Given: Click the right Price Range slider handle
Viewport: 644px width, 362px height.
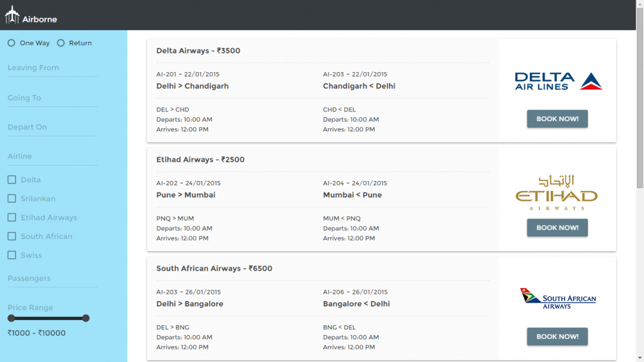Looking at the screenshot, I should tap(86, 318).
